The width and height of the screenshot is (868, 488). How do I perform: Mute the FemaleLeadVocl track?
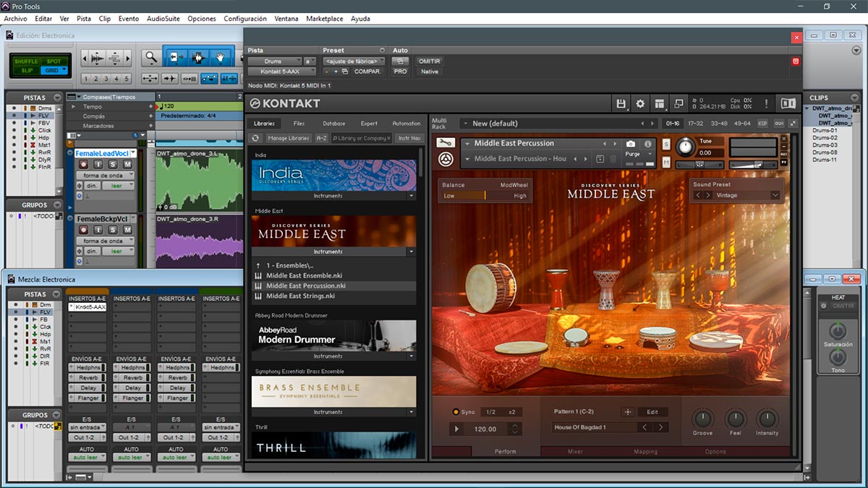pyautogui.click(x=127, y=165)
